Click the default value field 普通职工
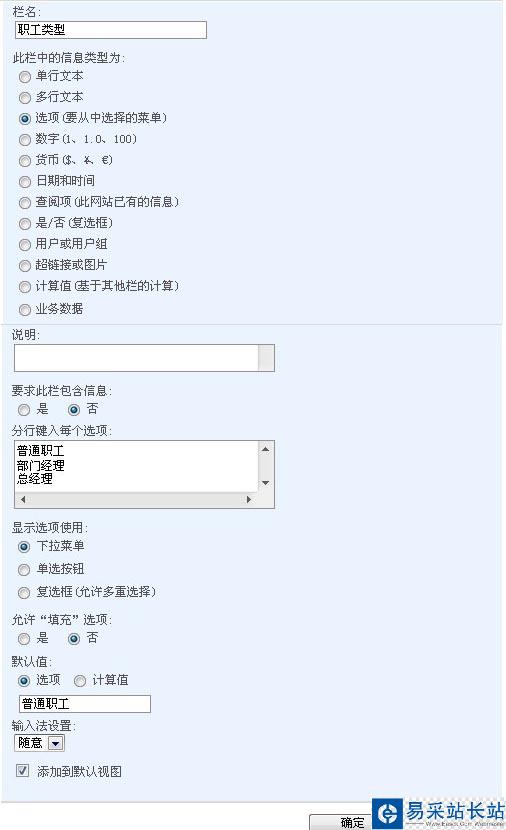Screen dimensions: 506x830 tap(85, 704)
